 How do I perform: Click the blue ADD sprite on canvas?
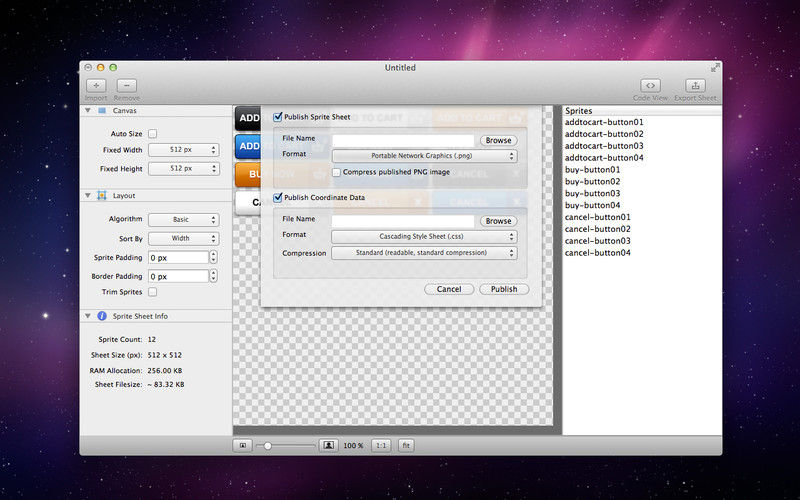[248, 146]
